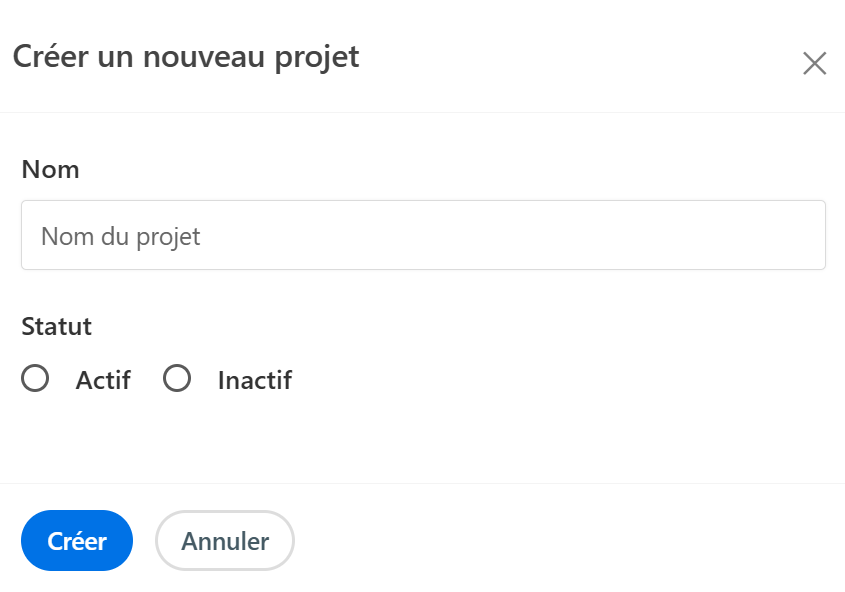Image resolution: width=845 pixels, height=592 pixels.
Task: Cancel project creation via Annuler
Action: (225, 541)
